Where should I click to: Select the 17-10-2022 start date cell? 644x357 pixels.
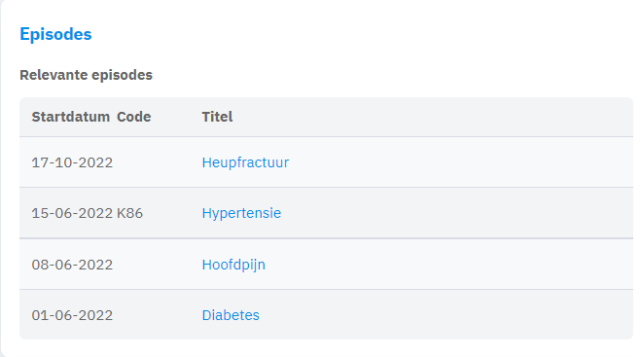coord(72,162)
